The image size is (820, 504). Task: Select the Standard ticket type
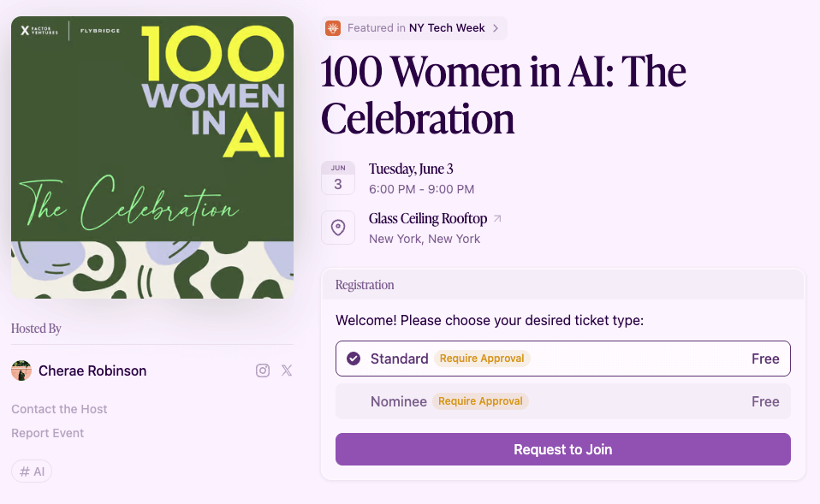562,359
